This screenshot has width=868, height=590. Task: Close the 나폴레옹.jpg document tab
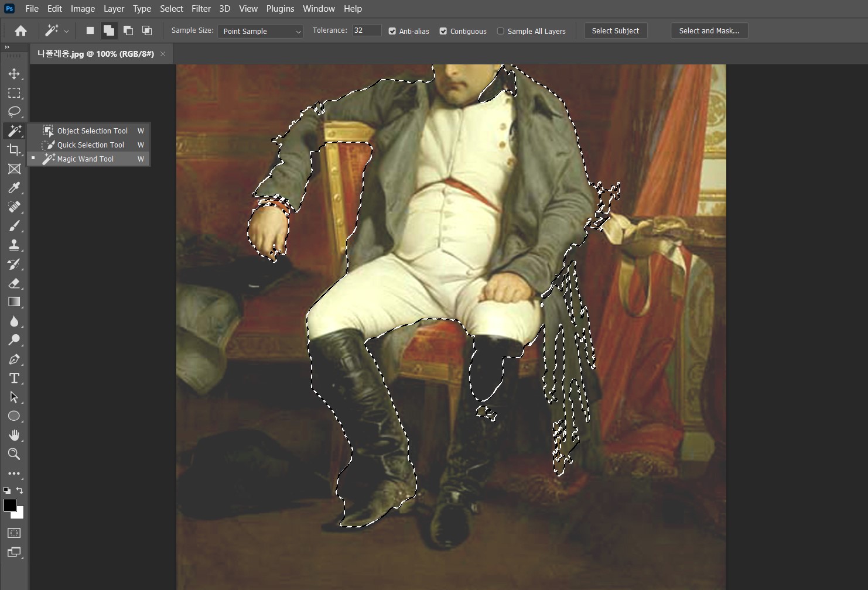(x=163, y=54)
